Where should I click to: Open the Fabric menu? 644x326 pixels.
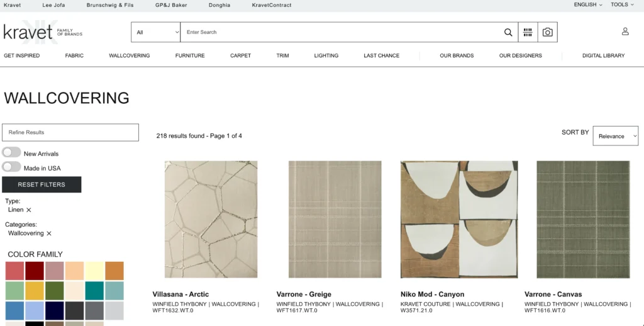(74, 55)
